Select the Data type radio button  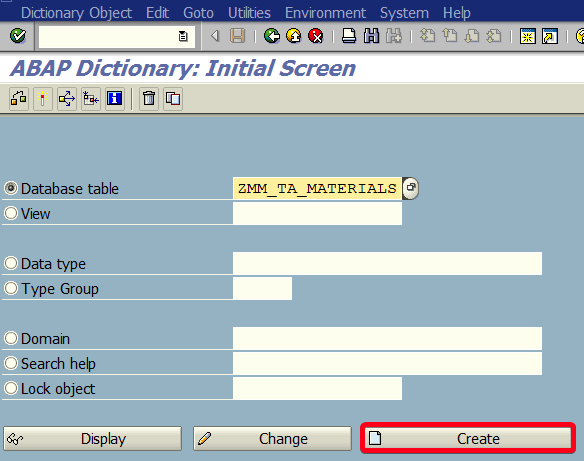click(11, 263)
